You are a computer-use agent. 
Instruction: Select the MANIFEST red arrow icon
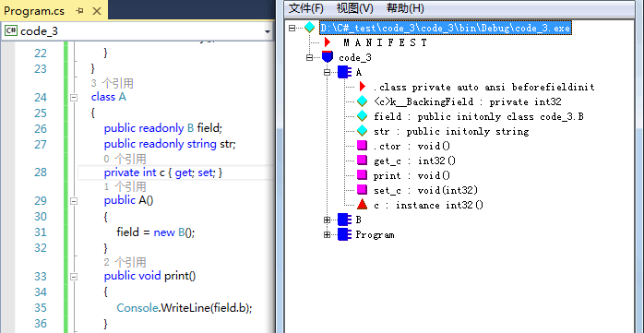coord(328,42)
